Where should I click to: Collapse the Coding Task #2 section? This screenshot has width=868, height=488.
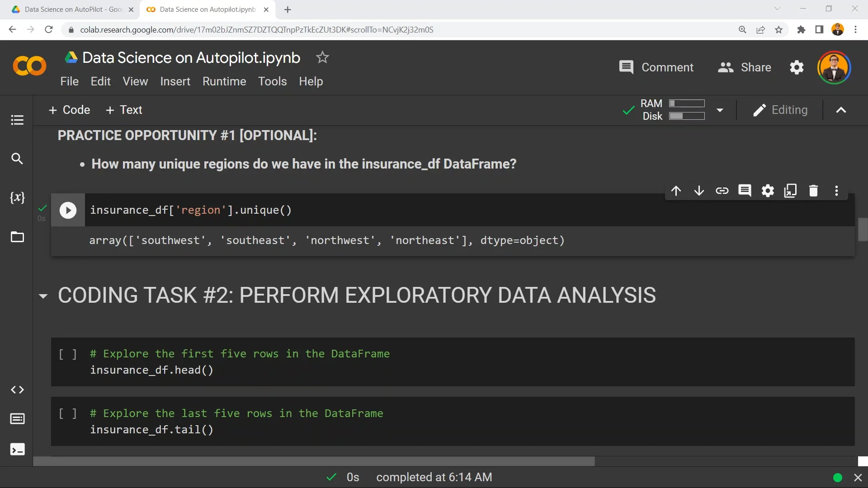pyautogui.click(x=43, y=296)
